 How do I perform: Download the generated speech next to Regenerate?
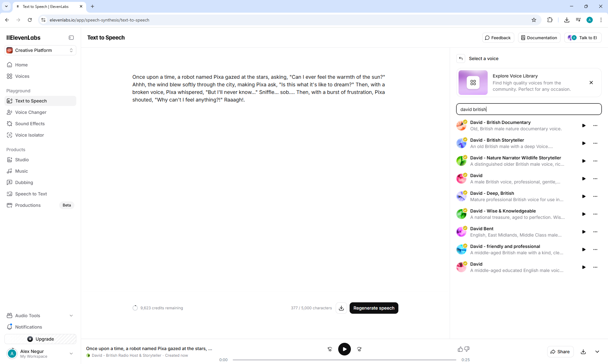[341, 308]
